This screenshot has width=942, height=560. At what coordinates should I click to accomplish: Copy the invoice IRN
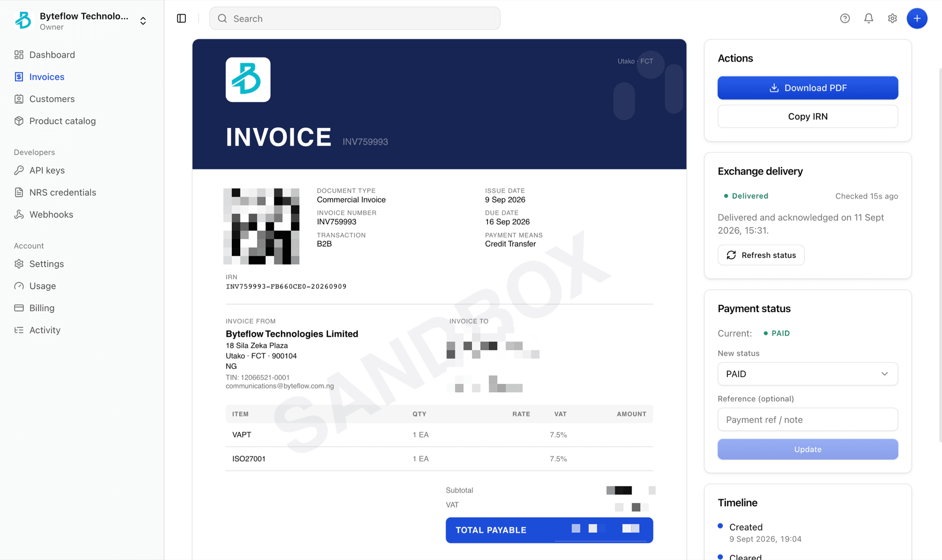click(808, 117)
